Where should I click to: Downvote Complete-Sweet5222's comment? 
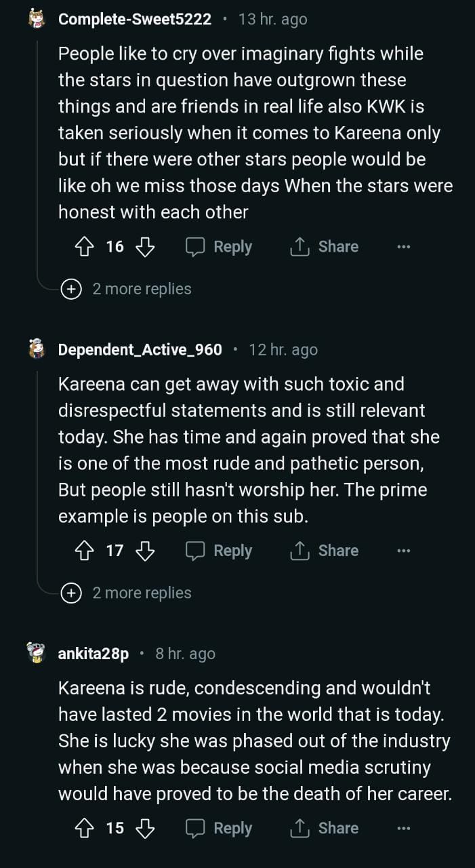click(146, 247)
